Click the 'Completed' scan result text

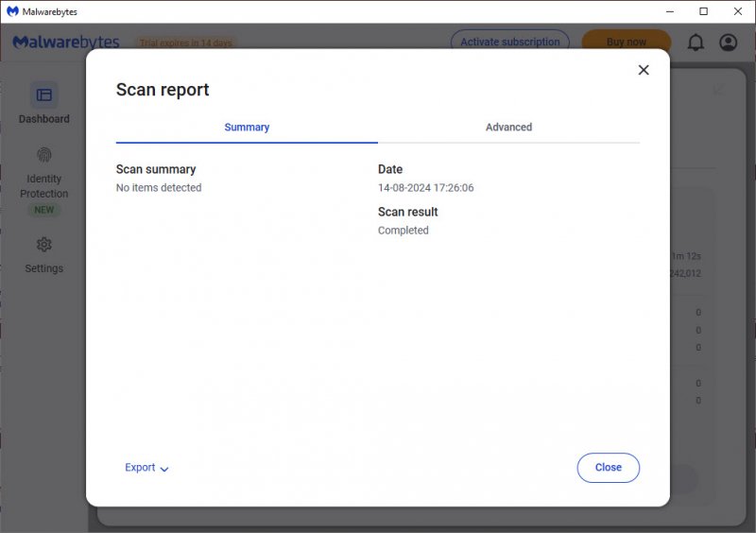point(404,231)
